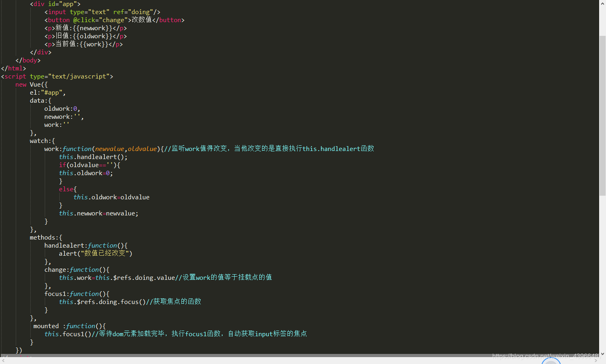Viewport: 606px width, 364px height.
Task: Click the closing </div> tag
Action: 41,52
